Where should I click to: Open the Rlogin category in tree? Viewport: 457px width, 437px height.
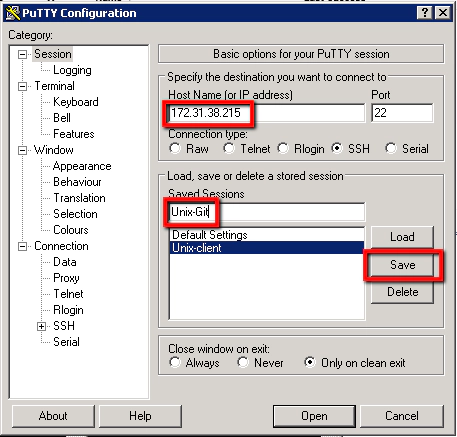click(x=68, y=310)
